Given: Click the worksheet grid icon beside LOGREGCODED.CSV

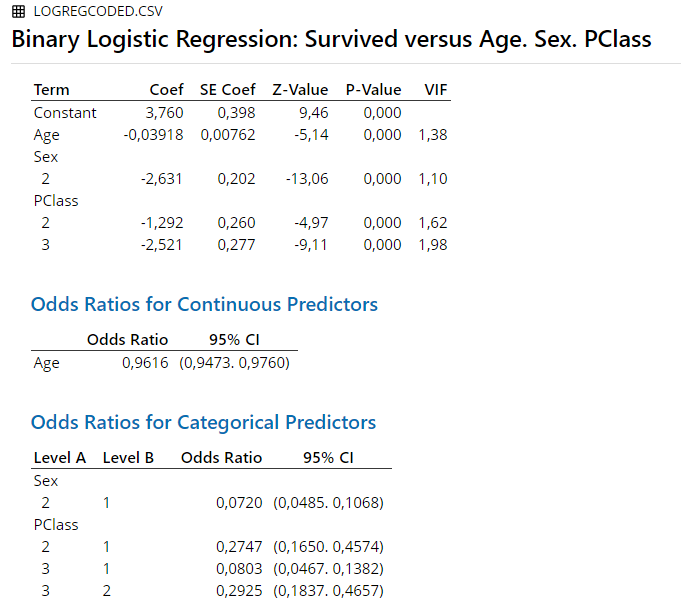Looking at the screenshot, I should click(18, 11).
